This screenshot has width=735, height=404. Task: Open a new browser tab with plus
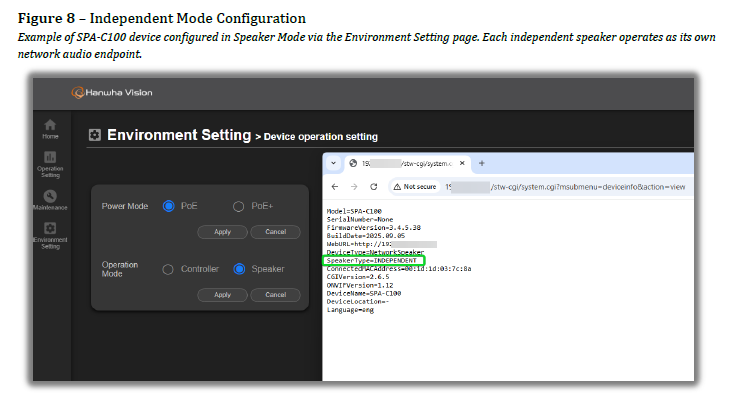pyautogui.click(x=481, y=163)
